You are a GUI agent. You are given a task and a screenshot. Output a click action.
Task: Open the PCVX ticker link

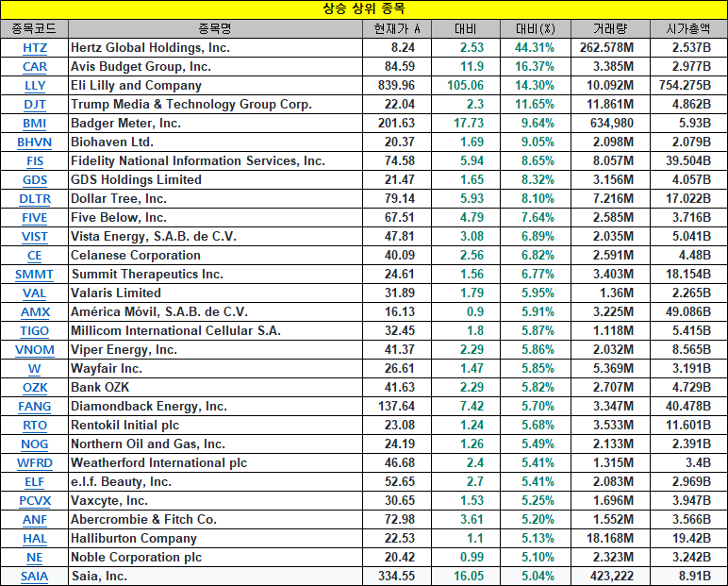pos(35,501)
